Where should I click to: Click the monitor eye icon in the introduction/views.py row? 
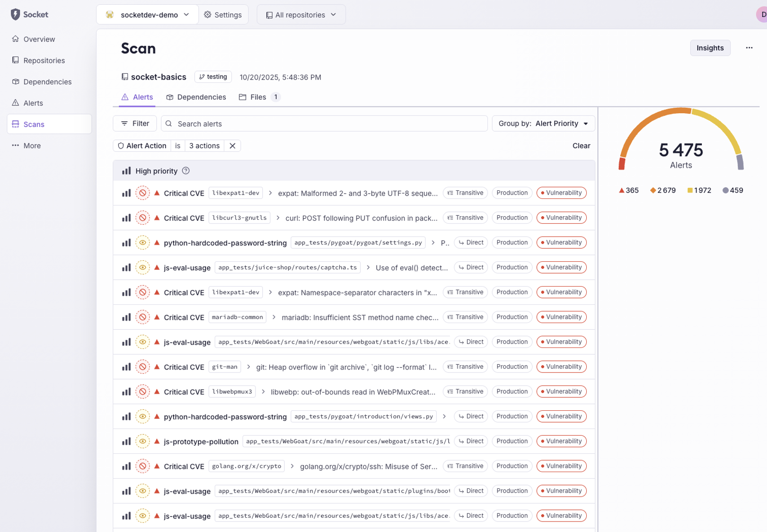tap(142, 416)
